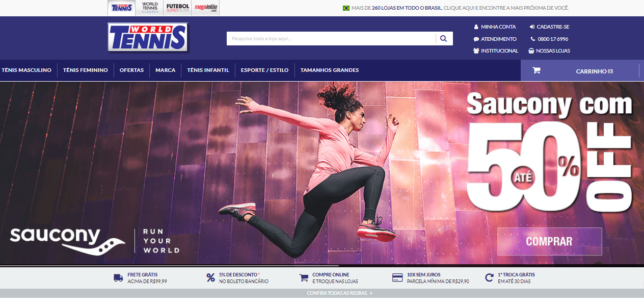Open the Futebol Superstore logo

pyautogui.click(x=178, y=8)
